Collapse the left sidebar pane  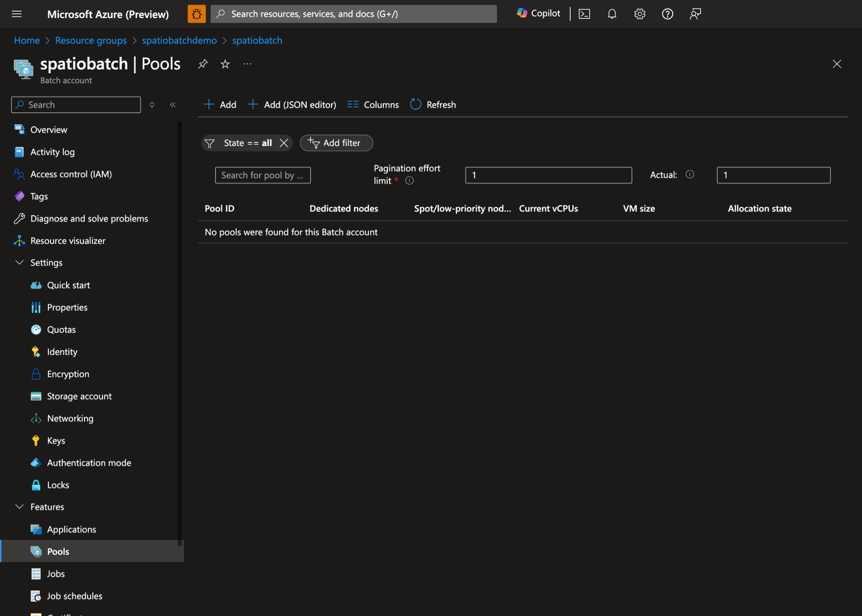(x=173, y=105)
